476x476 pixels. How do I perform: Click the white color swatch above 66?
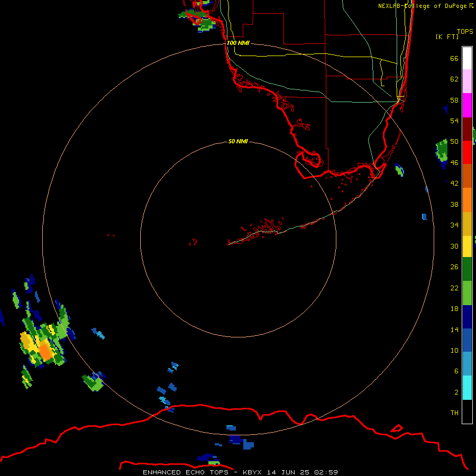coord(467,58)
